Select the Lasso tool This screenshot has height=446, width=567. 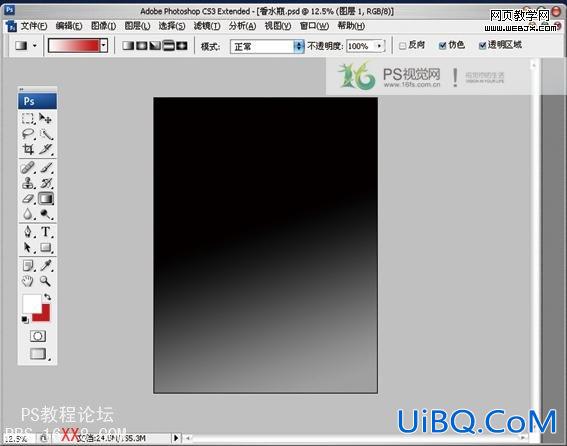(x=28, y=134)
